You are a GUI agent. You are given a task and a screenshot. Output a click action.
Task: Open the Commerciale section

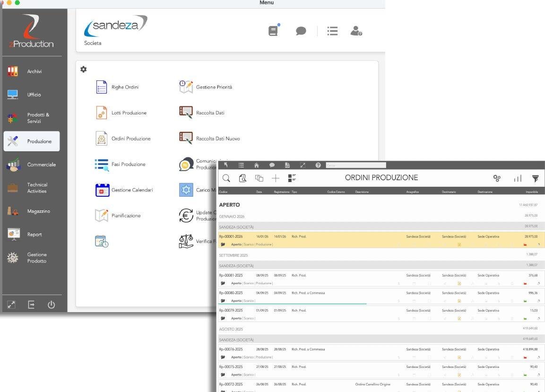coord(31,165)
